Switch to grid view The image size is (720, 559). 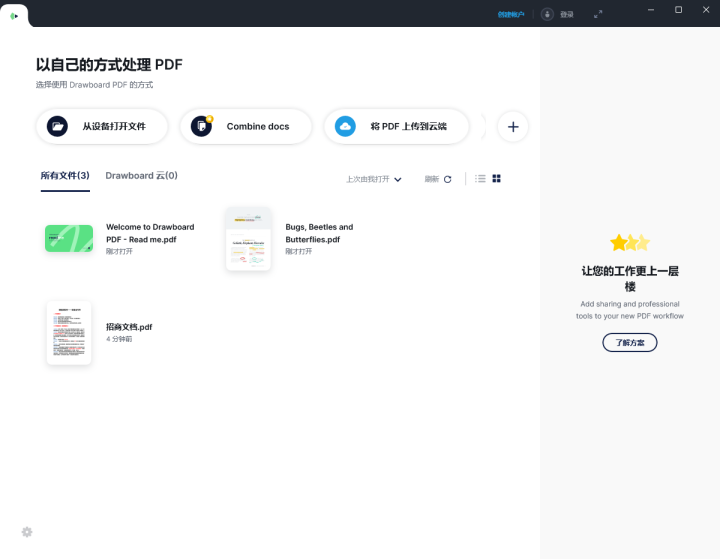pyautogui.click(x=496, y=179)
